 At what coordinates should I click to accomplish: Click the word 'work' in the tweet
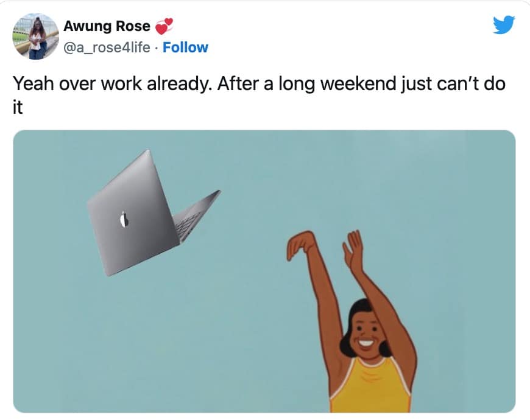tap(122, 83)
